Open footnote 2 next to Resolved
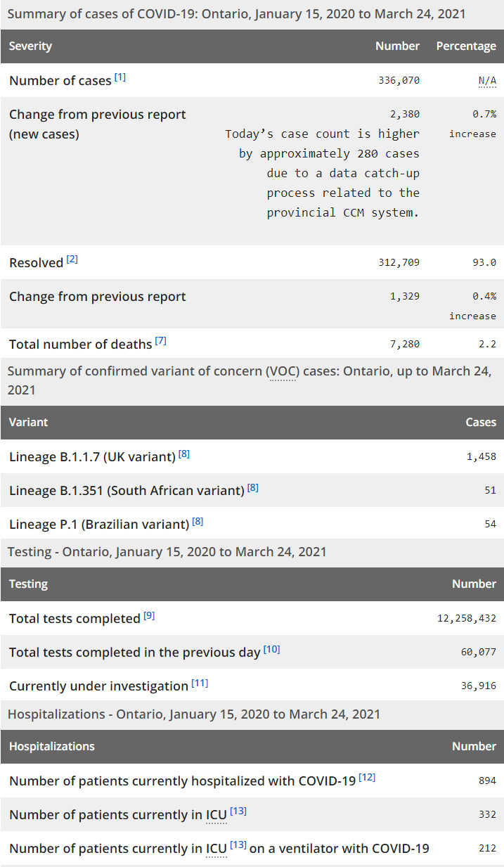The width and height of the screenshot is (504, 867). tap(72, 259)
